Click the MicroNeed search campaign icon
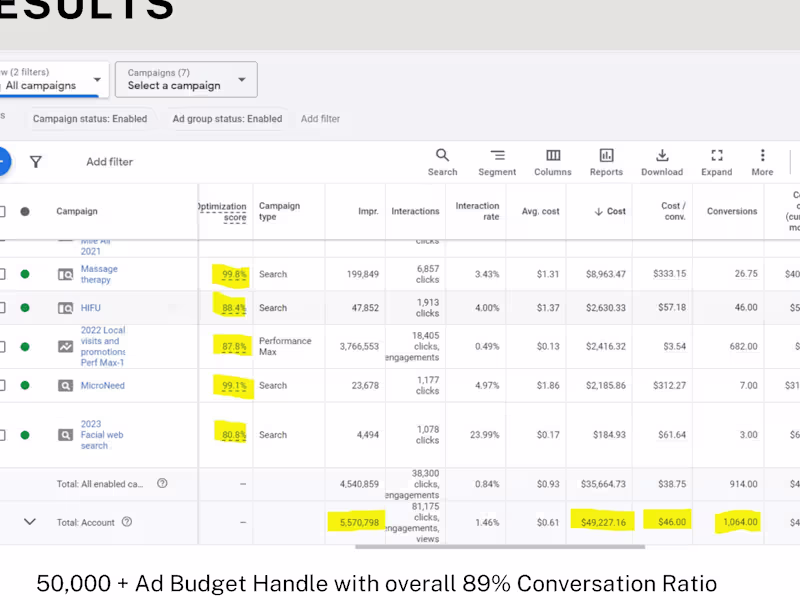 65,386
